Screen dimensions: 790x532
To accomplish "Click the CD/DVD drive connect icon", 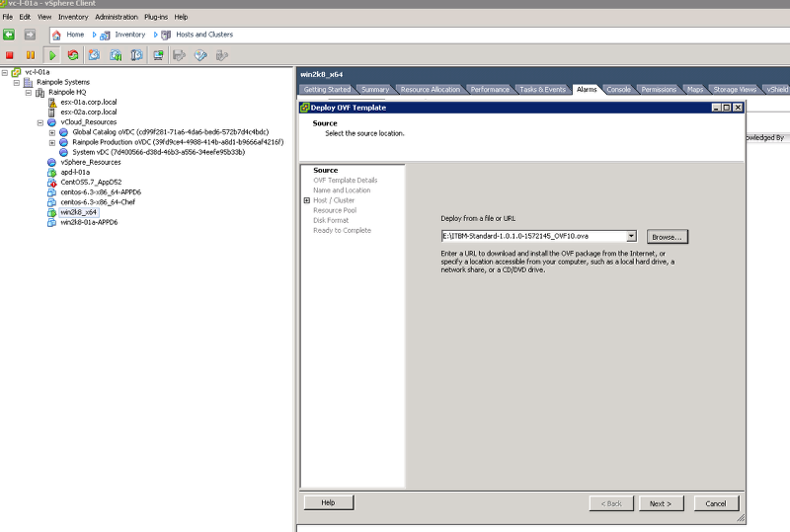I will 200,55.
